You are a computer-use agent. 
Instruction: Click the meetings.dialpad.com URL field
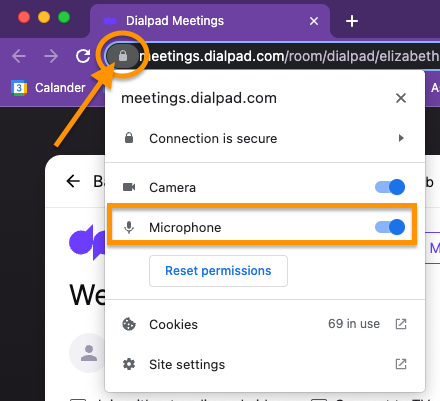coord(289,56)
